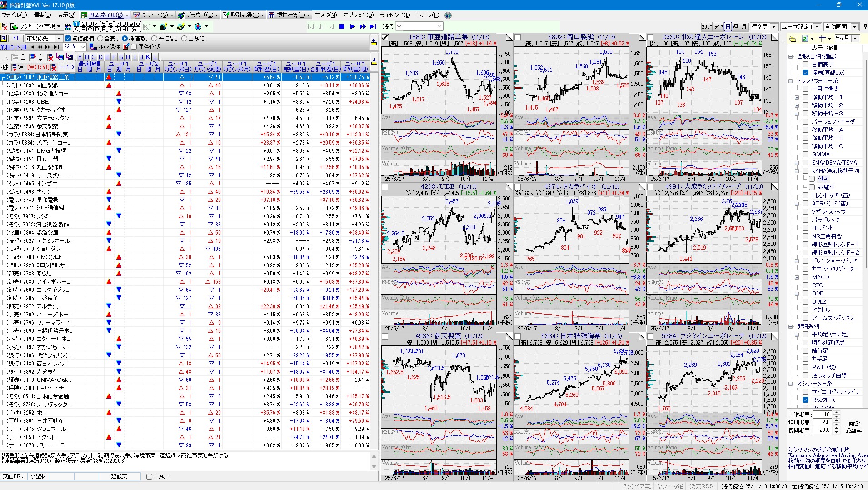Click the green refresh icon in indicator panel
This screenshot has height=490, width=868.
pyautogui.click(x=805, y=39)
